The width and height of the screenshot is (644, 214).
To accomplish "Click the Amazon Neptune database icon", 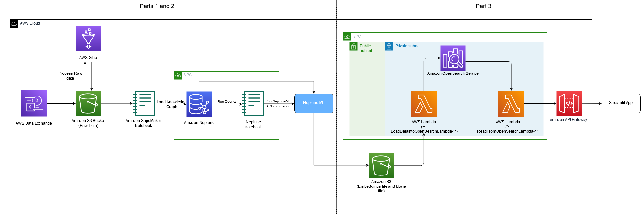I will tap(199, 104).
